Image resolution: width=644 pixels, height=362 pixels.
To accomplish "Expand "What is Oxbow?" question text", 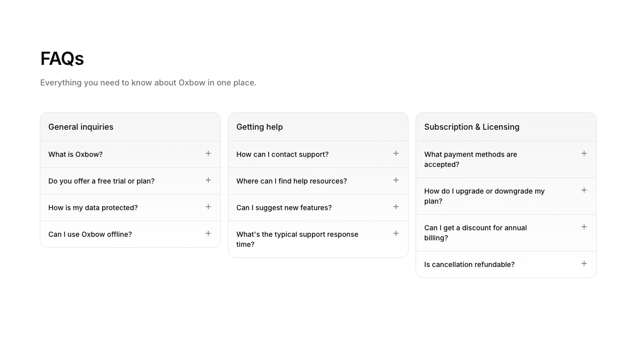I will [x=75, y=154].
